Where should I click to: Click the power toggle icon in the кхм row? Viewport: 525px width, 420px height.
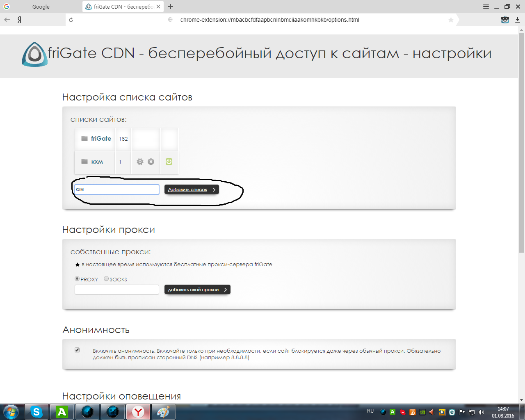coord(169,162)
